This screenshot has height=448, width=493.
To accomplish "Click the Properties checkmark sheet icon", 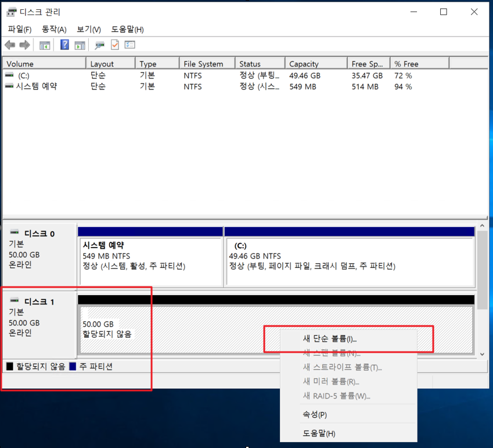I will (115, 45).
